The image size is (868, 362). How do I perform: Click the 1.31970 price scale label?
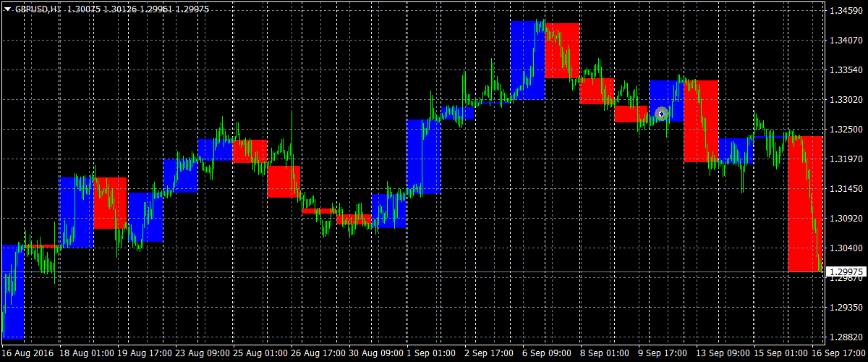tap(845, 159)
